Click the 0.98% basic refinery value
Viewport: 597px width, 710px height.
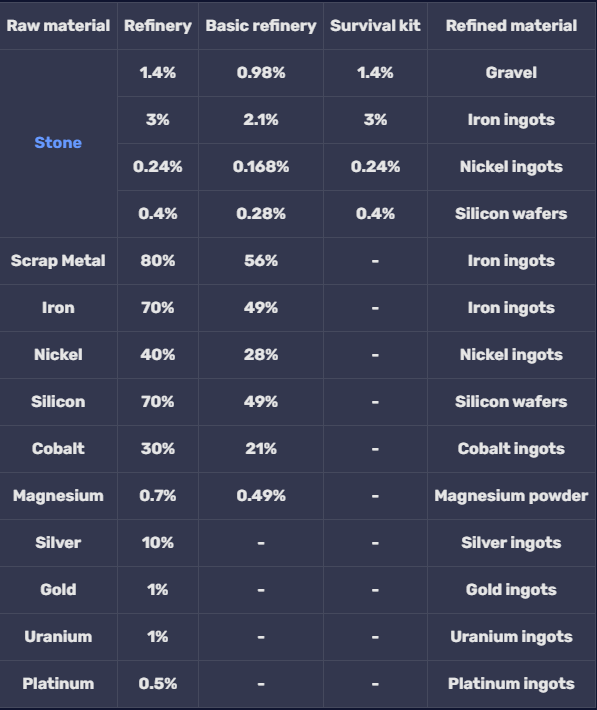click(261, 72)
